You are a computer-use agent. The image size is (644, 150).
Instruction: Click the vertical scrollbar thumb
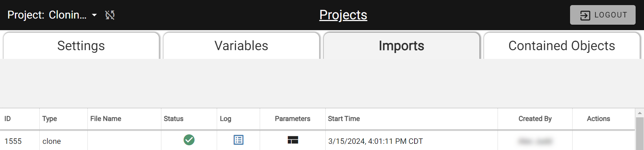tap(640, 134)
